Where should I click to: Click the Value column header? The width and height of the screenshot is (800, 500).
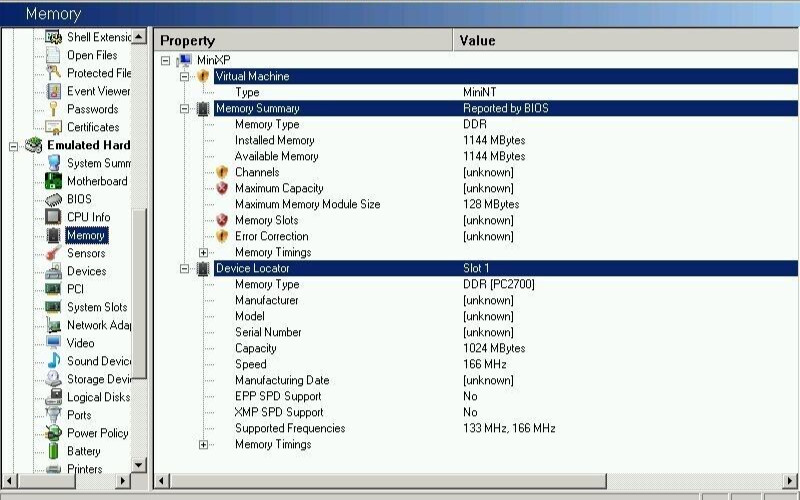[x=626, y=40]
